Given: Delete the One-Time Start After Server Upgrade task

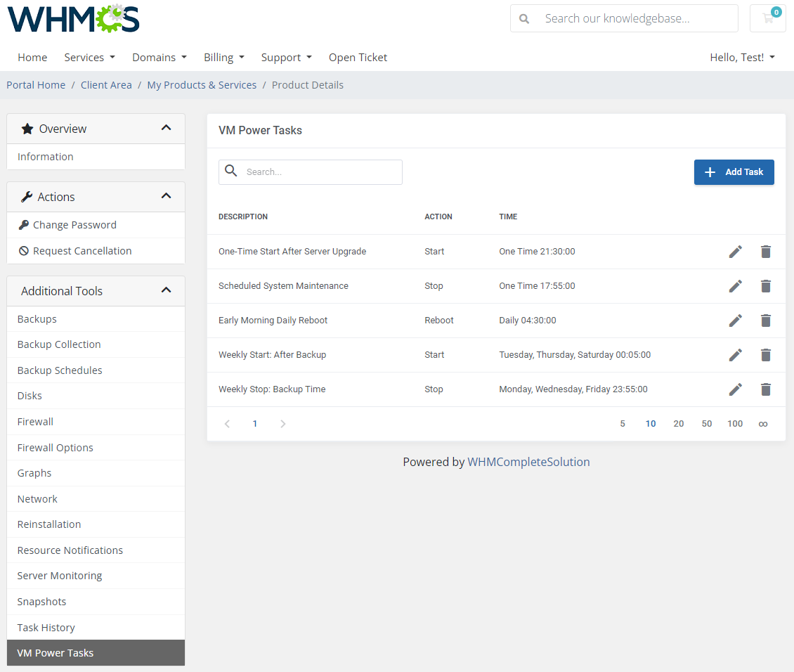Looking at the screenshot, I should tap(766, 252).
